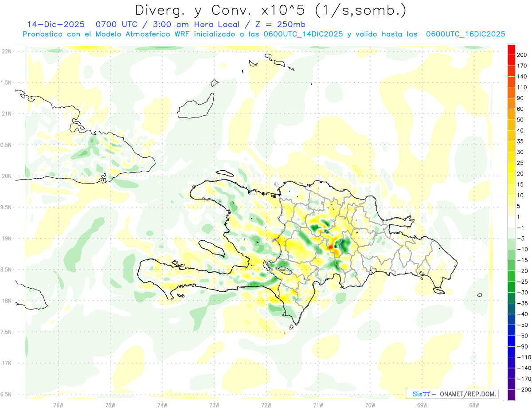This screenshot has height=411, width=532.
Task: Click the positive '35' color bar value
Action: [x=521, y=141]
